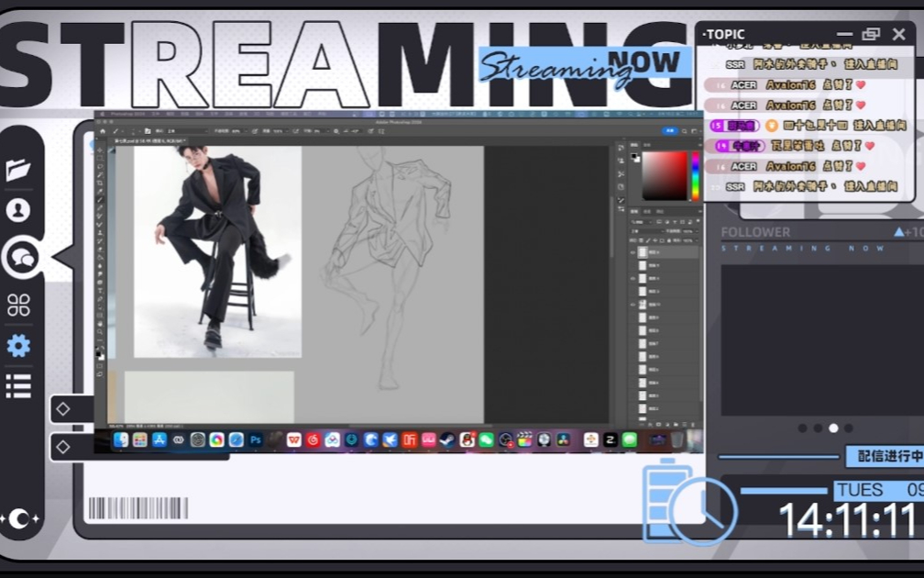
Task: Toggle the brush settings panel button
Action: [148, 131]
